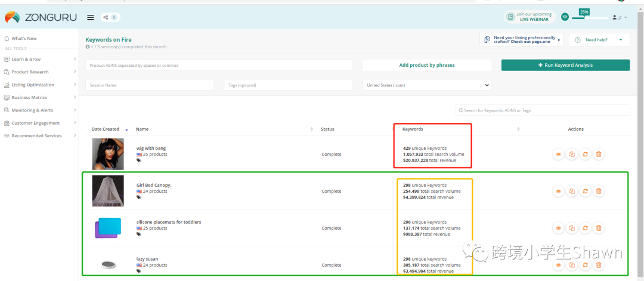Click Run Keyword Analysis button

point(565,65)
